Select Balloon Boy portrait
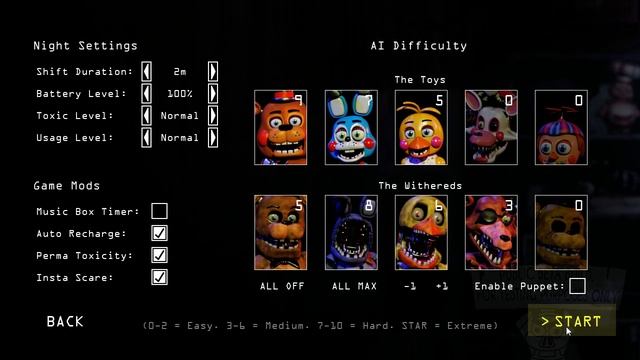The image size is (640, 360). point(561,128)
